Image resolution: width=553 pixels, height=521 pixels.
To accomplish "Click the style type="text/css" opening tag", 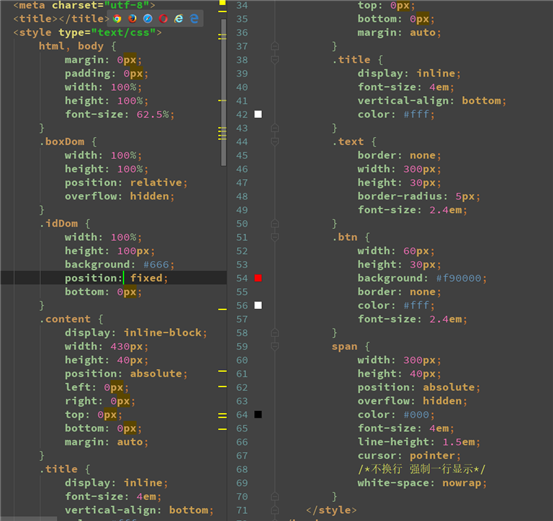I will pyautogui.click(x=87, y=32).
